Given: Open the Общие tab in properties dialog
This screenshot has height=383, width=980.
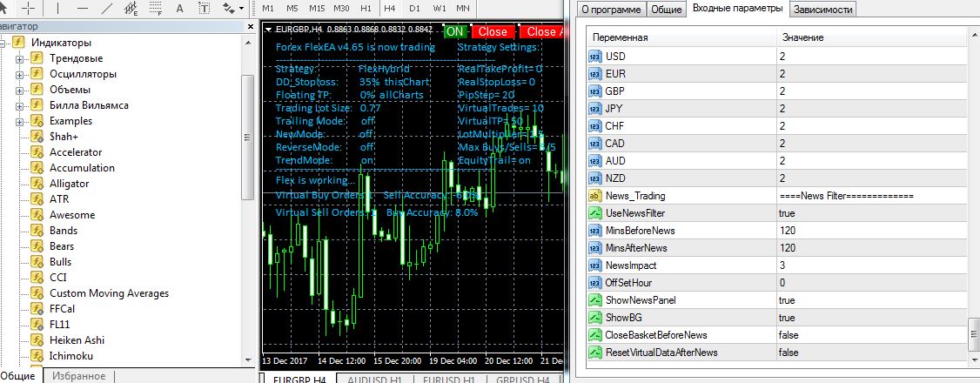Looking at the screenshot, I should pyautogui.click(x=667, y=10).
